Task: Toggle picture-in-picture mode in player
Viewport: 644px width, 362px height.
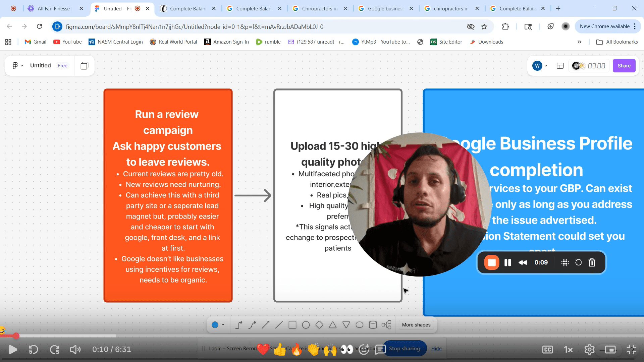Action: 610,350
